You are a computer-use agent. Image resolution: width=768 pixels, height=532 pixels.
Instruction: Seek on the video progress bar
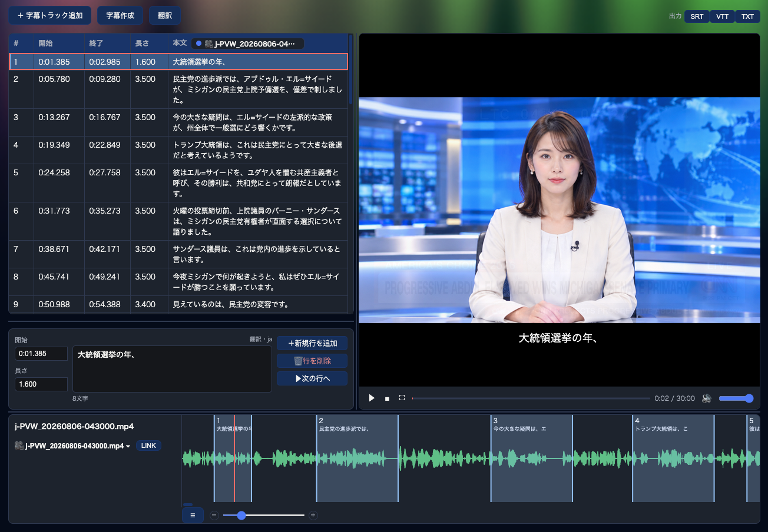pyautogui.click(x=531, y=398)
